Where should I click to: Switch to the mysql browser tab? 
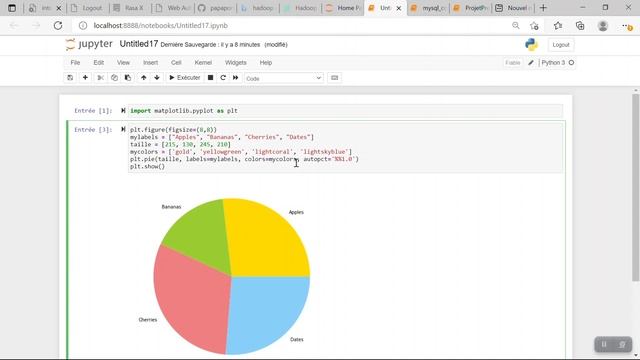428,8
